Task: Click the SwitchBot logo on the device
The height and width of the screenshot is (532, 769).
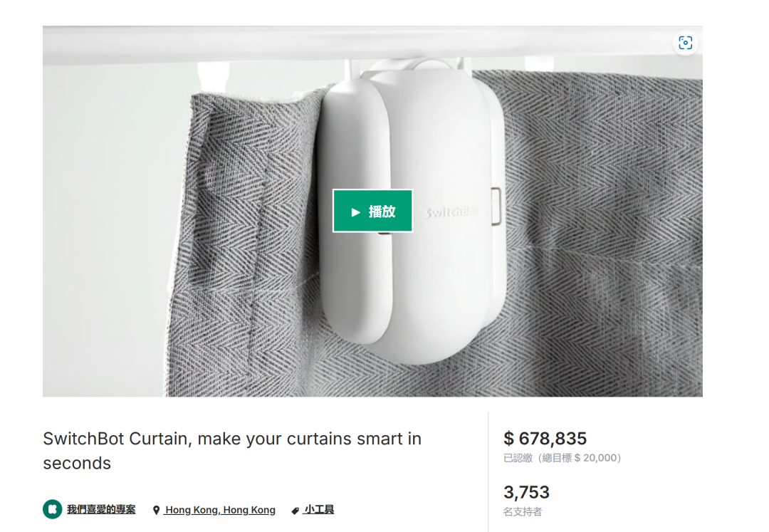Action: [451, 212]
